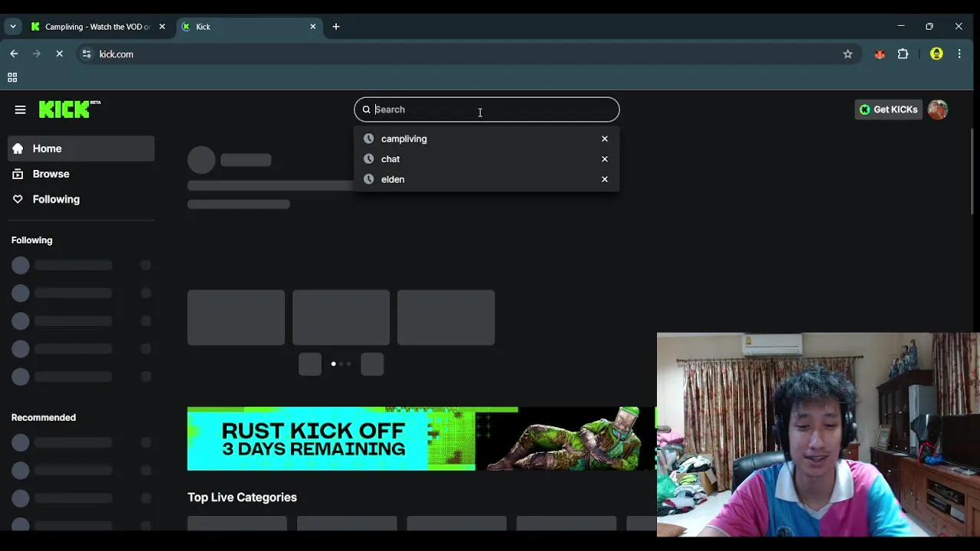Click the Home house icon
The width and height of the screenshot is (980, 551).
(x=18, y=148)
